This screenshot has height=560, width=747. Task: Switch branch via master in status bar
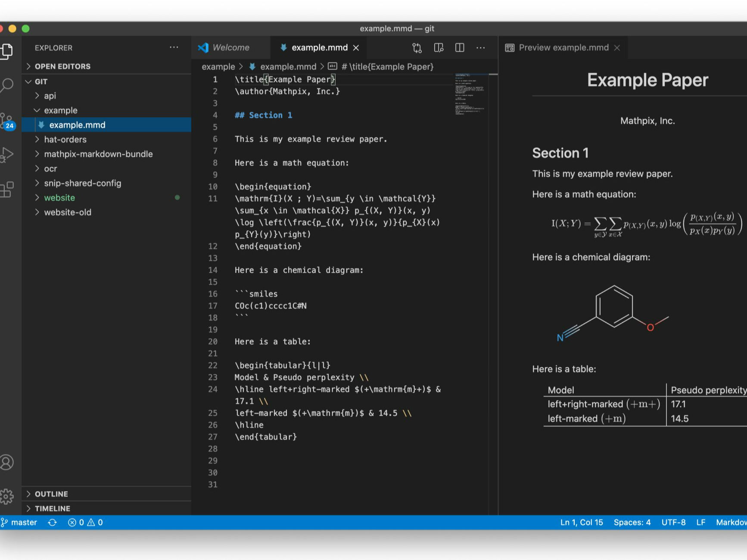point(19,523)
